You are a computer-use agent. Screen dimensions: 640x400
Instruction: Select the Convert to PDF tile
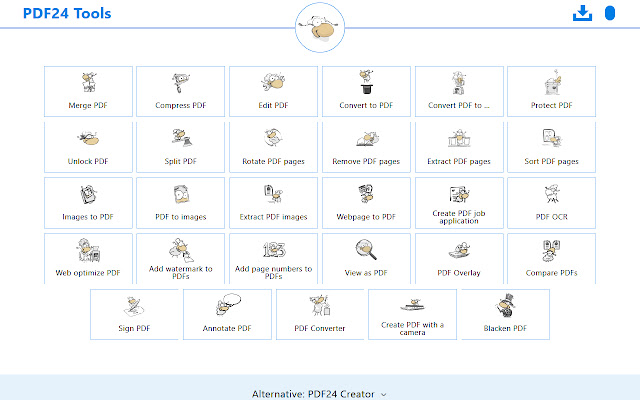(366, 91)
